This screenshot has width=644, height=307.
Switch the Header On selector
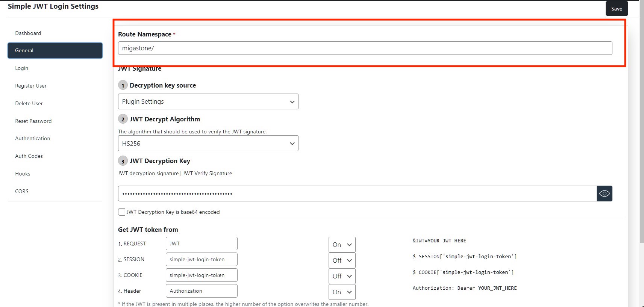[x=342, y=292]
